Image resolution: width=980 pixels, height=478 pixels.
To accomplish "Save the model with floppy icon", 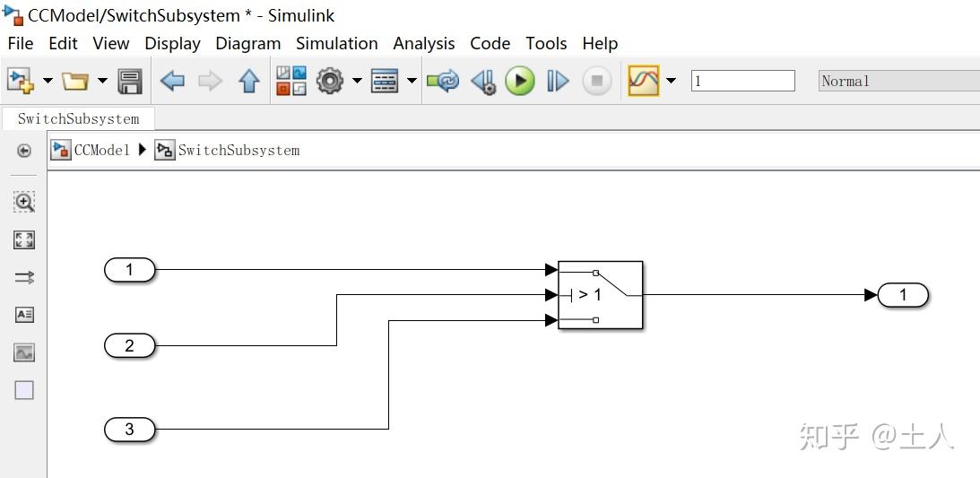I will pos(130,82).
